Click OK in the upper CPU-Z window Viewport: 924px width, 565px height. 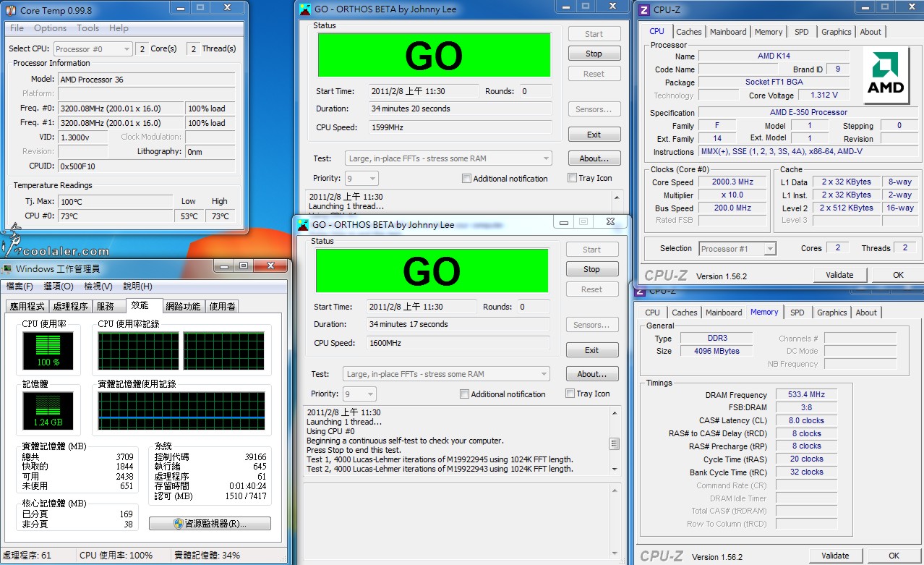[898, 275]
